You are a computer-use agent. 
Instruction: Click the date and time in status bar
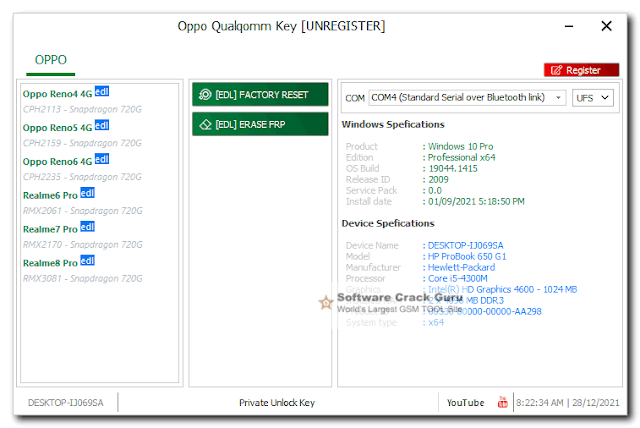pyautogui.click(x=567, y=403)
